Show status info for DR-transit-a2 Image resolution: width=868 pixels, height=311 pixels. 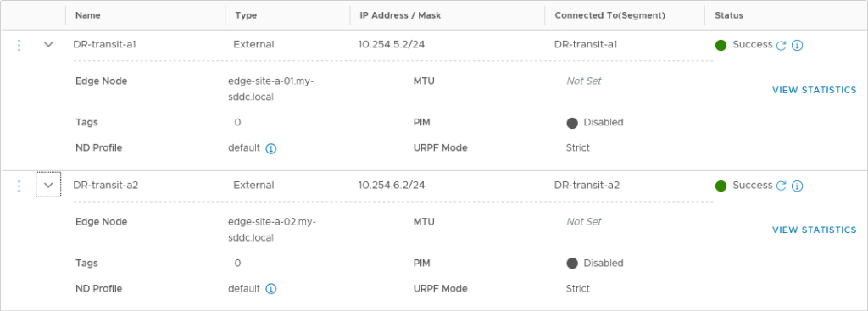click(x=797, y=186)
